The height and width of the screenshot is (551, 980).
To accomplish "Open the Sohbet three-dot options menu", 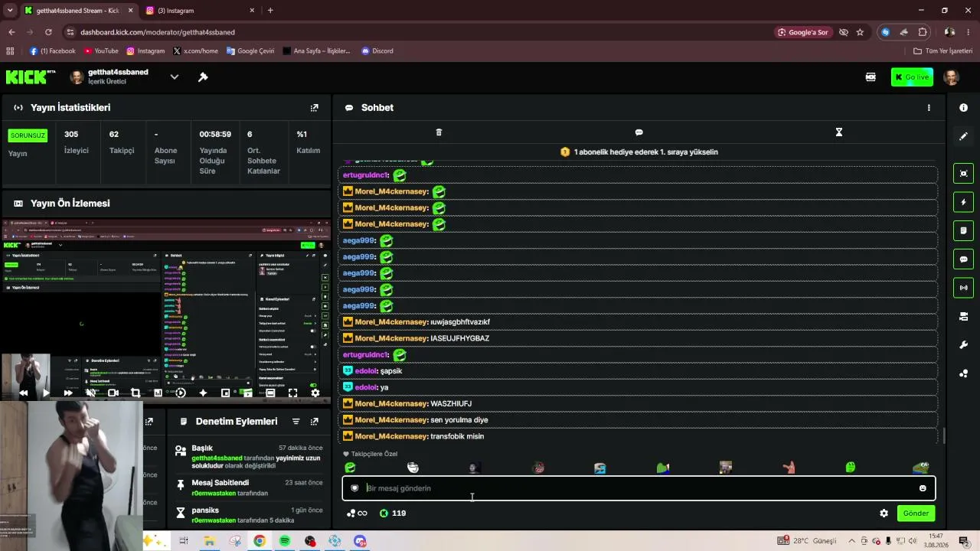I will (x=929, y=108).
